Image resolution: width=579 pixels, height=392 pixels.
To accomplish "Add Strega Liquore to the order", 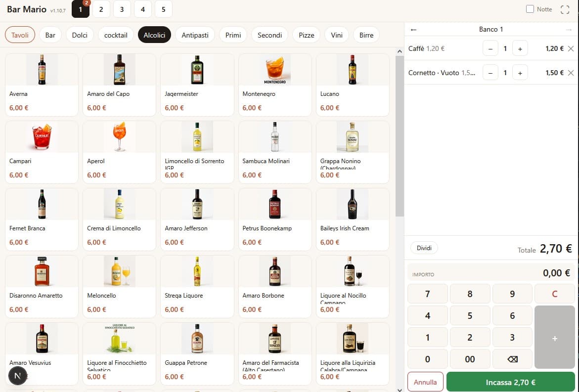I will [197, 286].
